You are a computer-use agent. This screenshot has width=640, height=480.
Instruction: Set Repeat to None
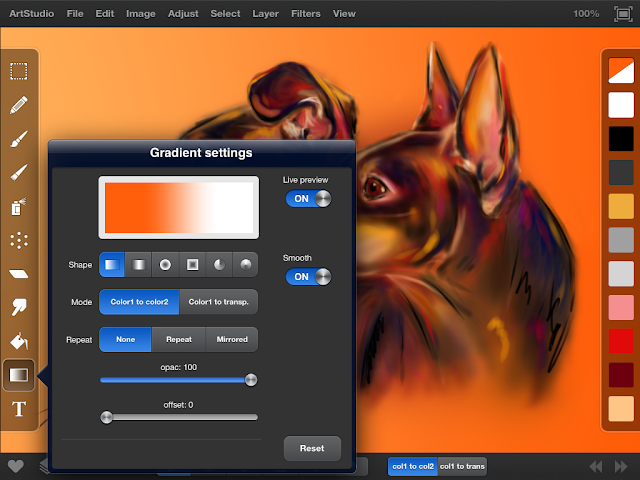(125, 340)
